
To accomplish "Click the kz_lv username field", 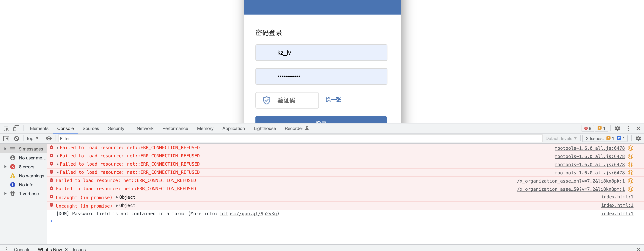I will [321, 53].
